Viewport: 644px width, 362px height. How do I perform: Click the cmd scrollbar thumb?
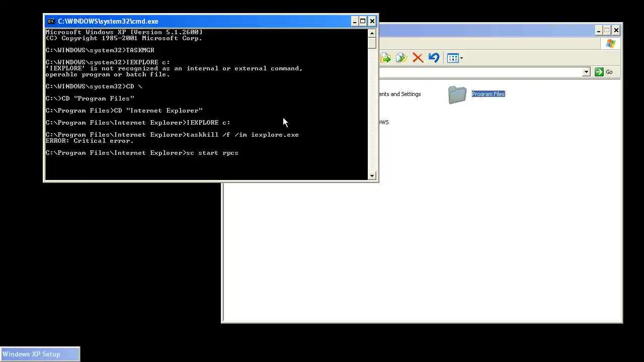coord(372,43)
